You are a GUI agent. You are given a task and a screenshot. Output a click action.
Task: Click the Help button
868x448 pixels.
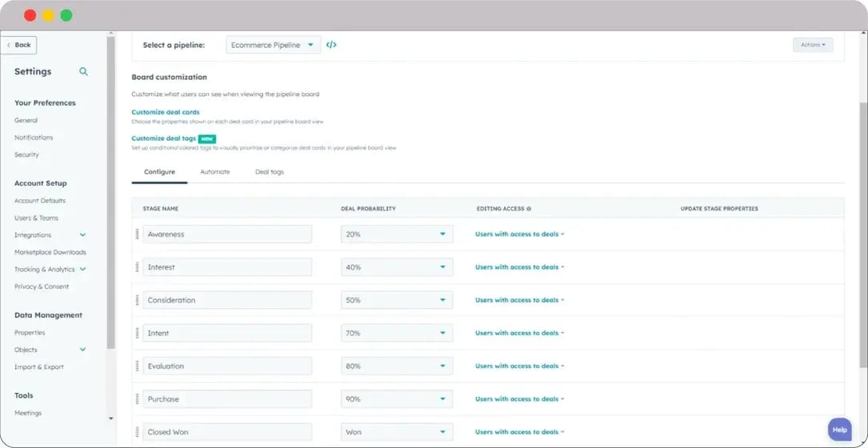tap(840, 429)
